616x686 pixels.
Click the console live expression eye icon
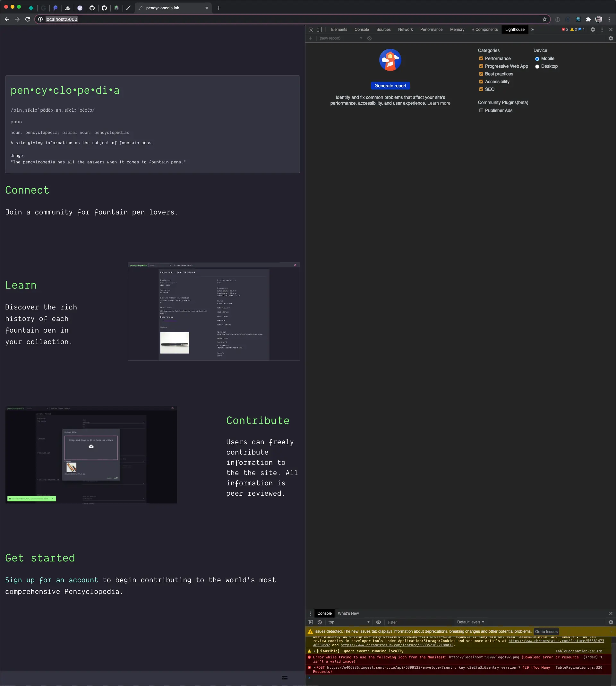click(378, 622)
